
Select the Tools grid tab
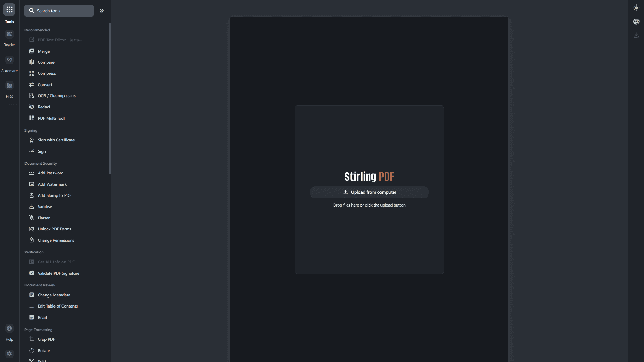pyautogui.click(x=9, y=10)
